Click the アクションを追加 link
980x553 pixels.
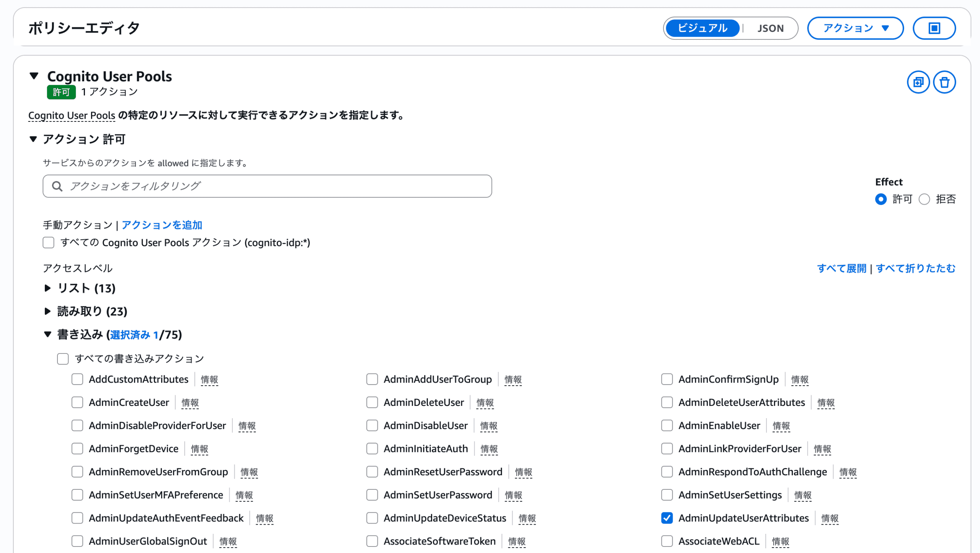(162, 225)
